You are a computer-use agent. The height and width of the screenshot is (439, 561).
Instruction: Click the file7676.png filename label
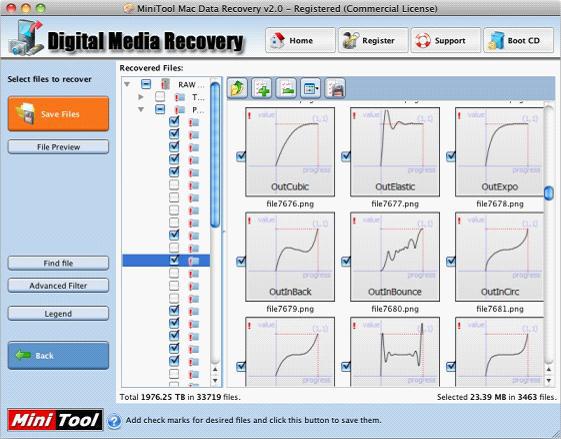click(x=290, y=204)
